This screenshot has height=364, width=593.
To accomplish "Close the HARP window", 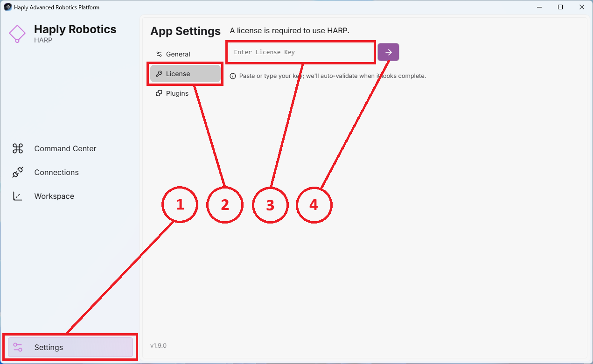I will coord(582,7).
